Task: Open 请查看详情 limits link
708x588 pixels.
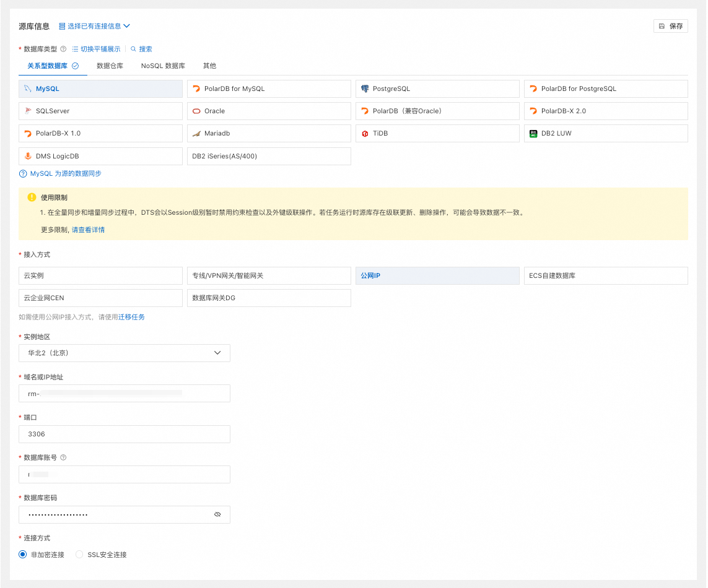Action: (x=88, y=230)
